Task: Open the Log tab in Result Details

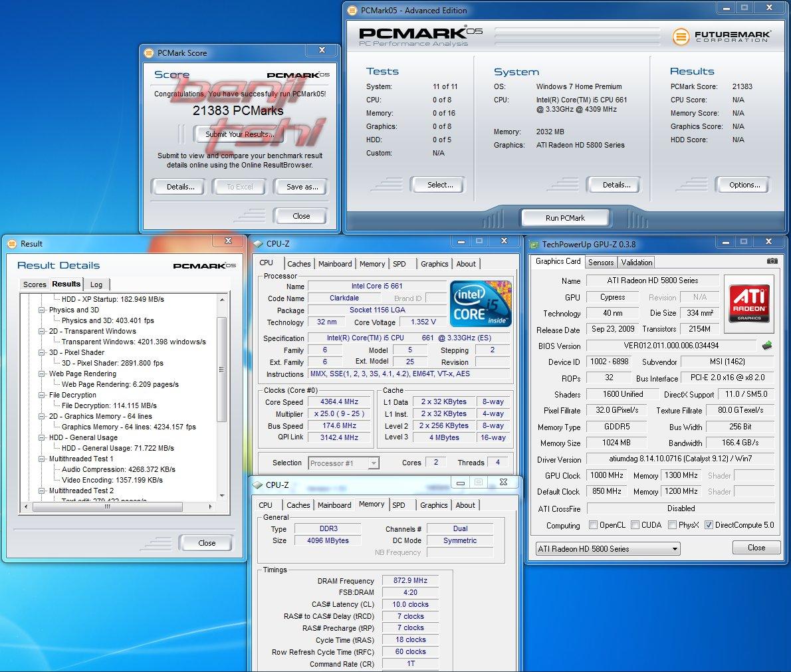Action: pos(96,284)
